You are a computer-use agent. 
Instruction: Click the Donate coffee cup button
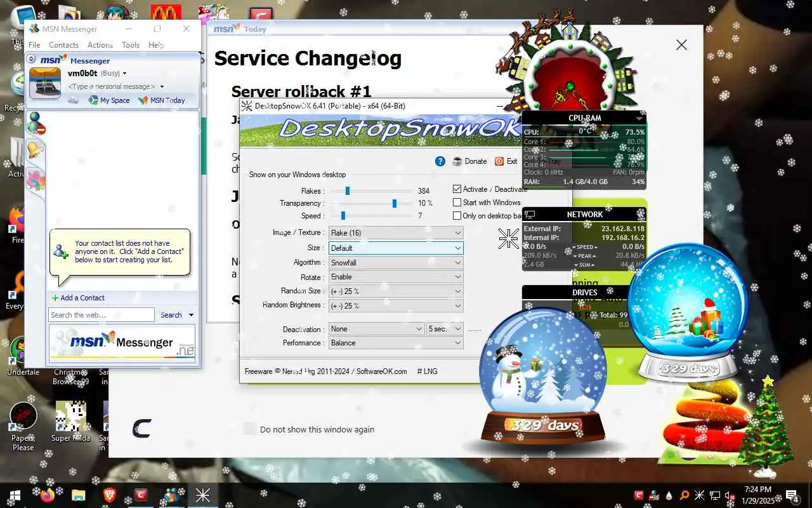coord(469,161)
